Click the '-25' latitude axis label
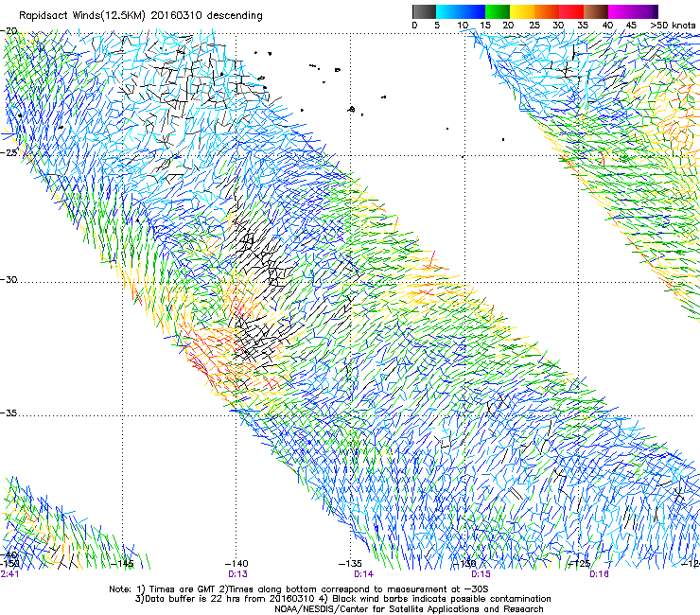700x615 pixels. [x=9, y=152]
